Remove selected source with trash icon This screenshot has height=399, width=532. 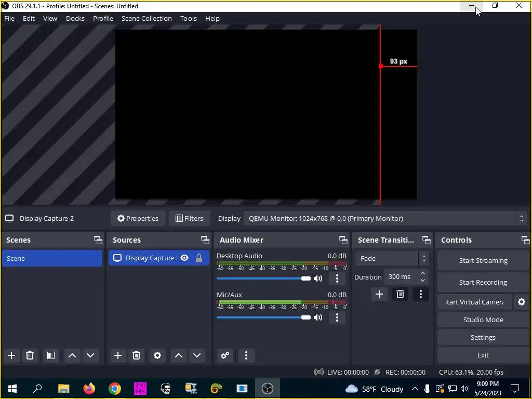pyautogui.click(x=137, y=355)
